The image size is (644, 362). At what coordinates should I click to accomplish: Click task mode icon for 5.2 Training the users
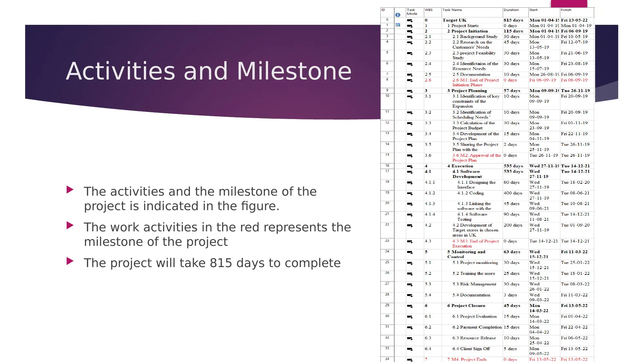(410, 274)
